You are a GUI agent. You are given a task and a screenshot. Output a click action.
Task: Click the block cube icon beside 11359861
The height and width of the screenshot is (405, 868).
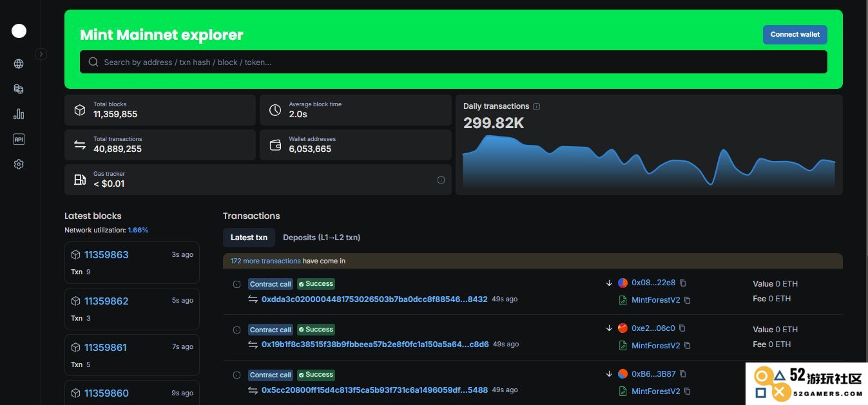(75, 347)
